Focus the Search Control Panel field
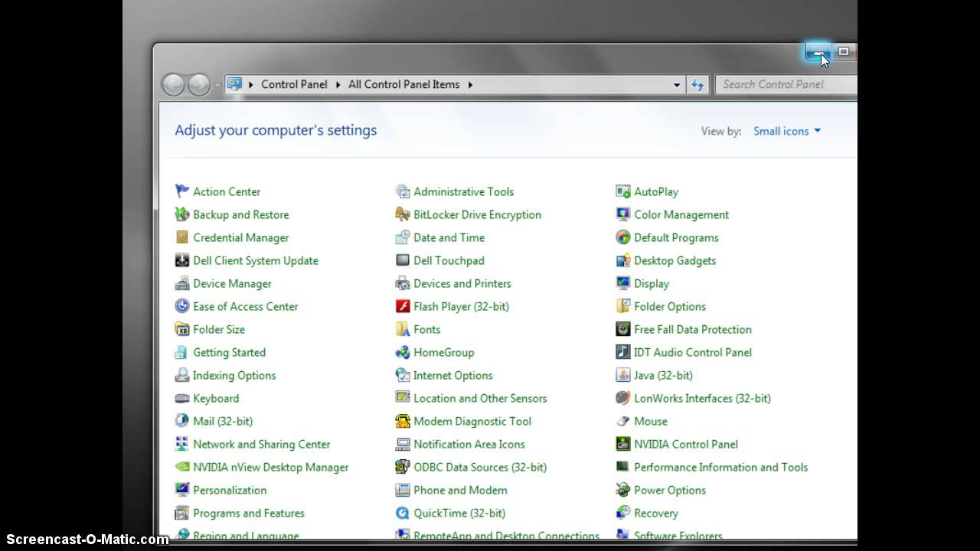Image resolution: width=980 pixels, height=551 pixels. (x=786, y=84)
